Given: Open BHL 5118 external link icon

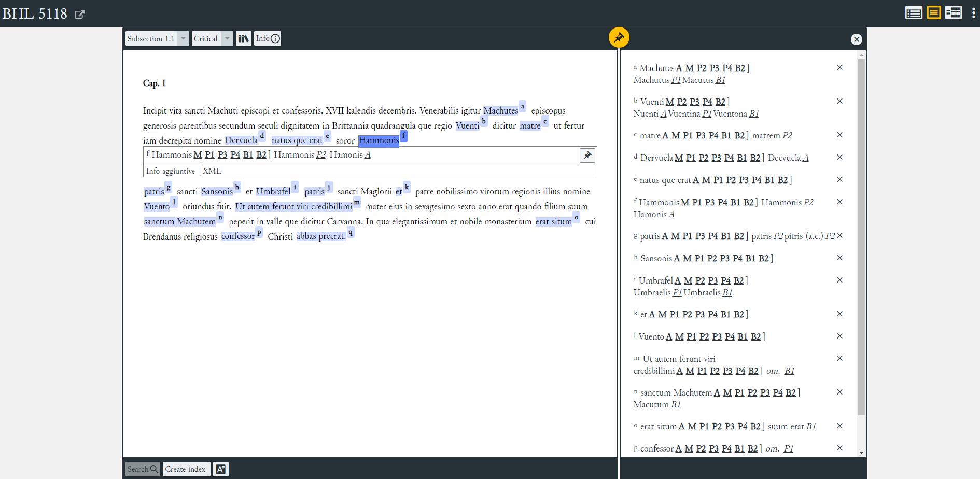Looking at the screenshot, I should click(79, 15).
